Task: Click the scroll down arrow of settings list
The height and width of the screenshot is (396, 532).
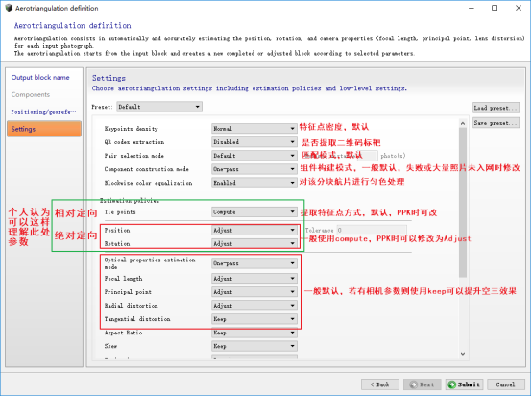Action: [463, 354]
